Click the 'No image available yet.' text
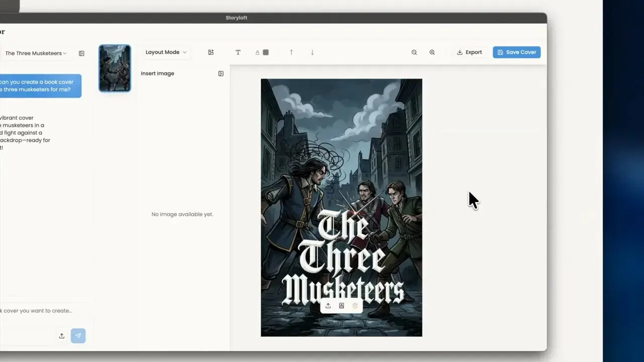Viewport: 644px width, 362px height. point(182,214)
